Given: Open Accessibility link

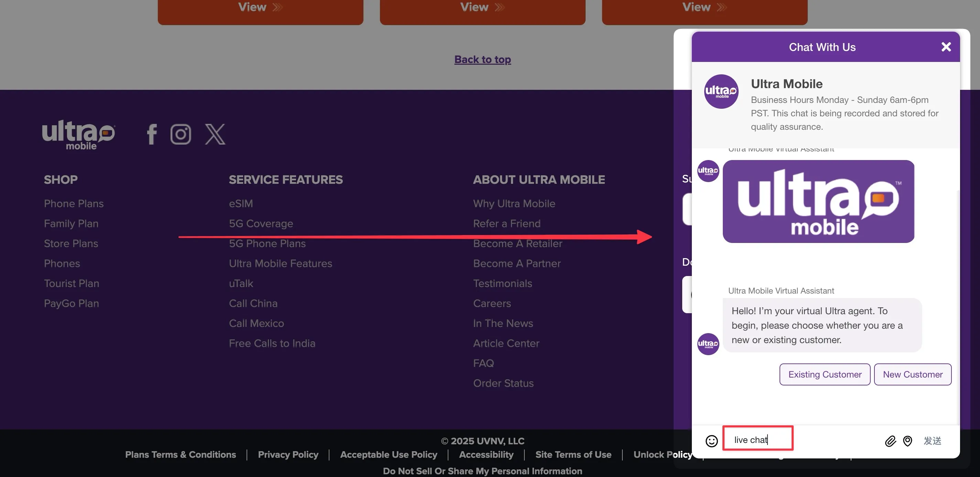Looking at the screenshot, I should click(x=486, y=455).
